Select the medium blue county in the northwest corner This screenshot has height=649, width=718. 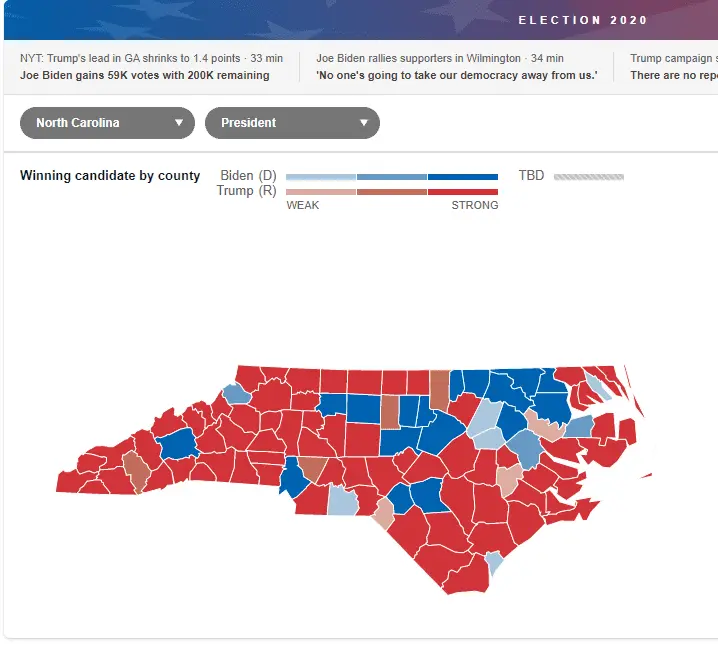[x=237, y=394]
